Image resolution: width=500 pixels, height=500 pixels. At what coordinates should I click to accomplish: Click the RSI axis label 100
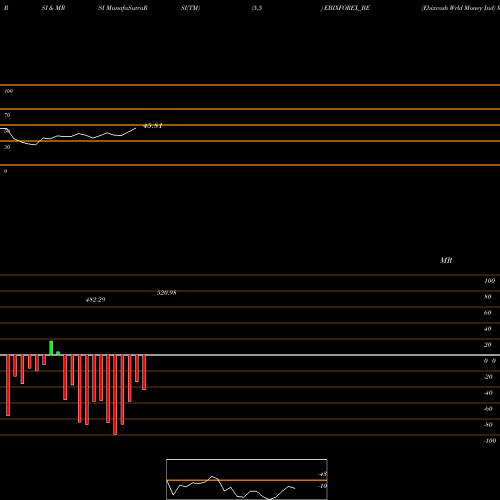[x=9, y=91]
